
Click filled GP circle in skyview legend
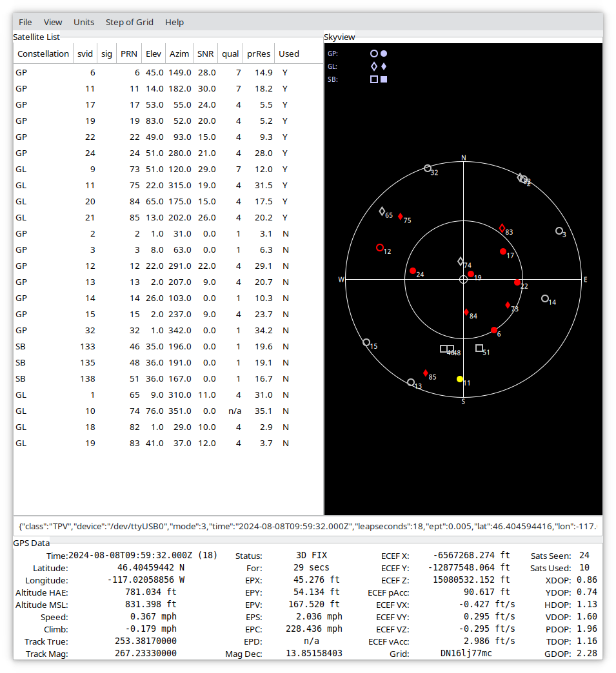point(384,54)
